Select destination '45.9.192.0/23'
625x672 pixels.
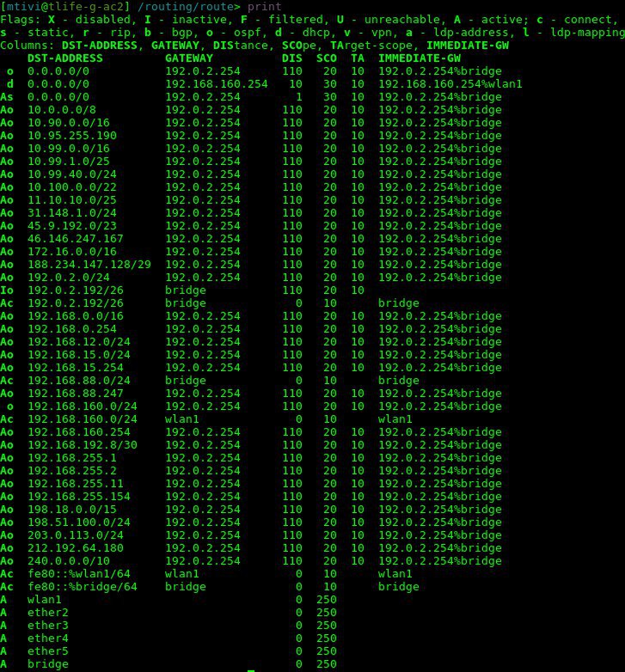click(72, 225)
